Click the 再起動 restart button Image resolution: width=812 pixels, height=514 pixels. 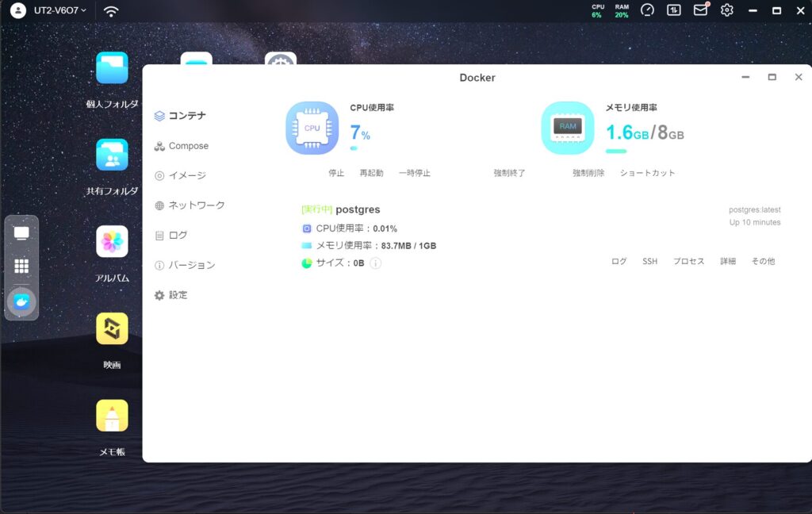tap(371, 173)
